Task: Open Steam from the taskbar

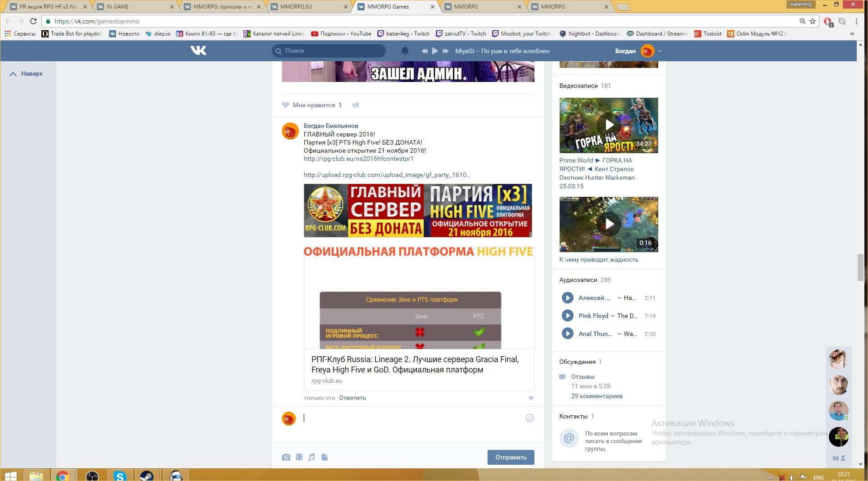Action: (147, 476)
